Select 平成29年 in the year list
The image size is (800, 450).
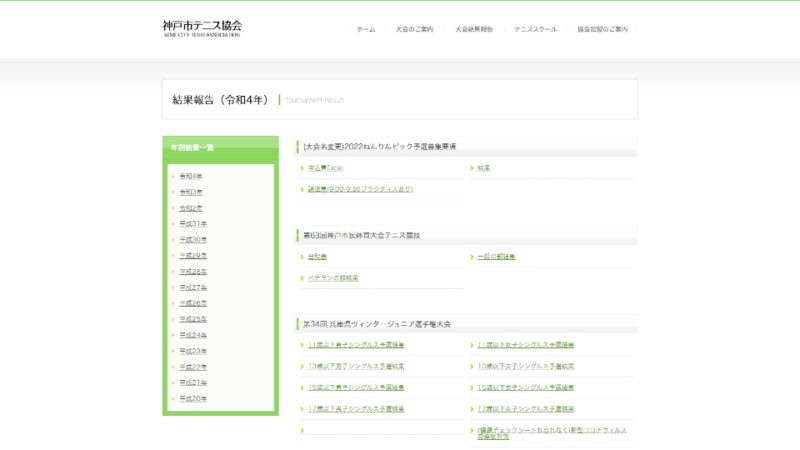pyautogui.click(x=193, y=255)
